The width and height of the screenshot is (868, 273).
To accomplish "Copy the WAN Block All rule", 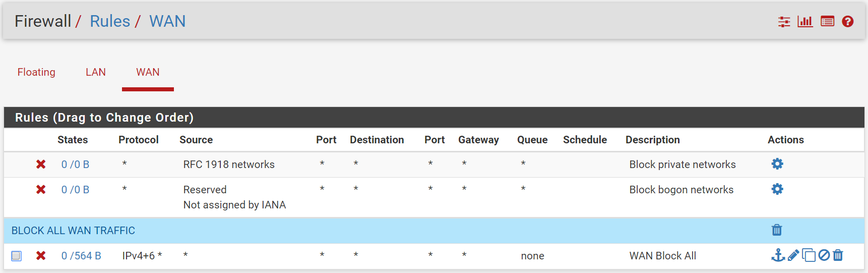I will click(809, 255).
